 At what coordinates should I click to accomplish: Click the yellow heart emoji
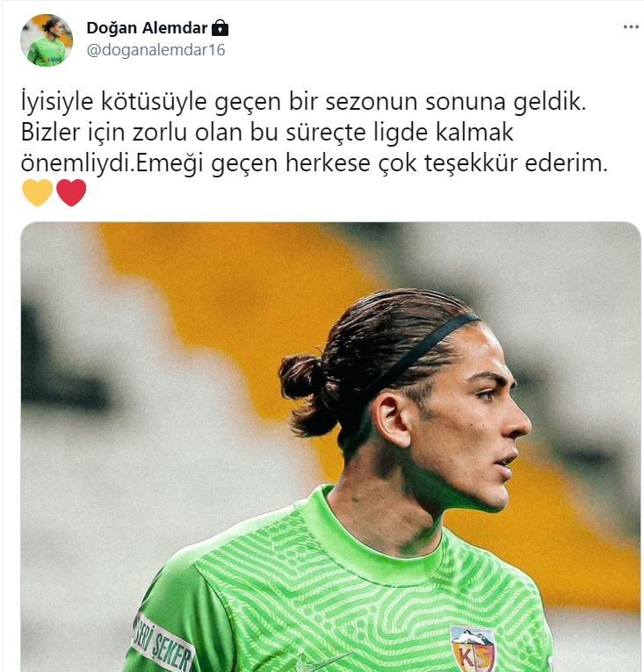[37, 192]
